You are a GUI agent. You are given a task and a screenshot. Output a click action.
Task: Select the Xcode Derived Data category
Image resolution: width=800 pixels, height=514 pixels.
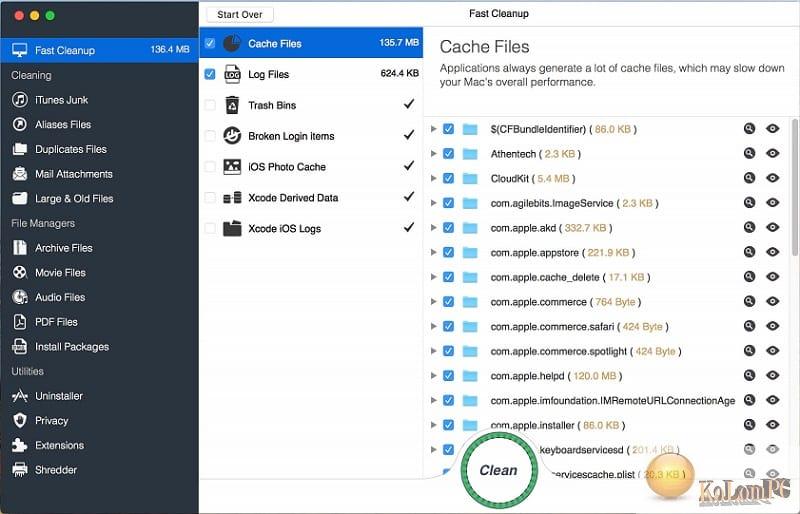(311, 198)
